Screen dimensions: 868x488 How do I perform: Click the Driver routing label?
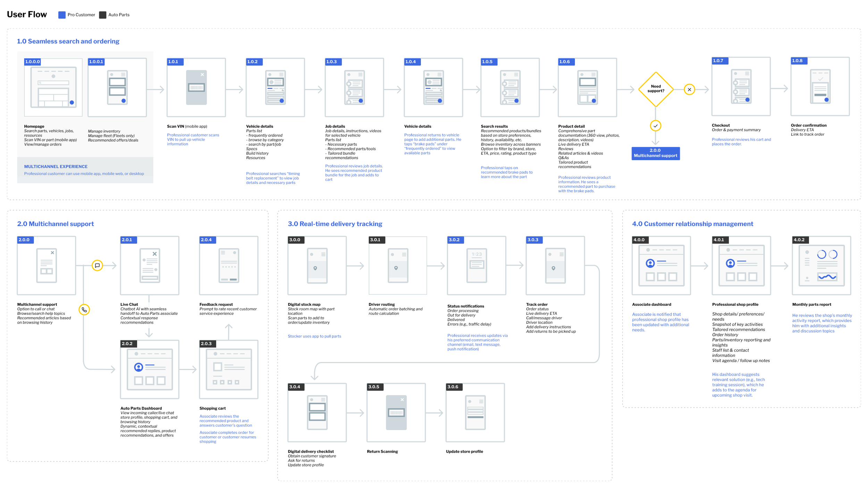point(382,304)
